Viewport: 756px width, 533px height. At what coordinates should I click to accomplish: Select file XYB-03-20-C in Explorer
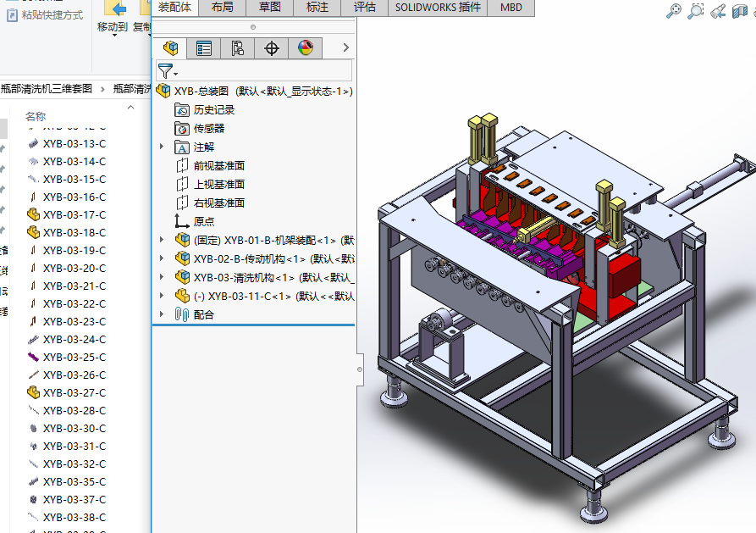point(67,268)
